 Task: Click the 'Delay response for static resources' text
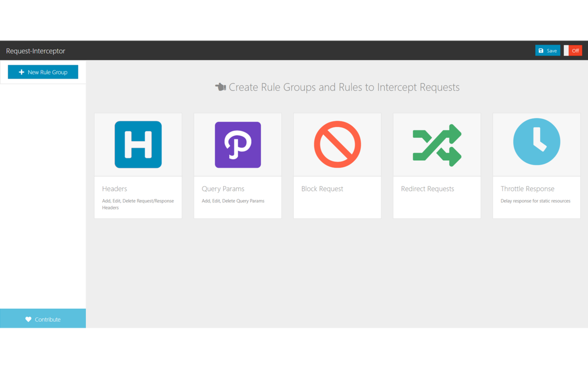(536, 201)
